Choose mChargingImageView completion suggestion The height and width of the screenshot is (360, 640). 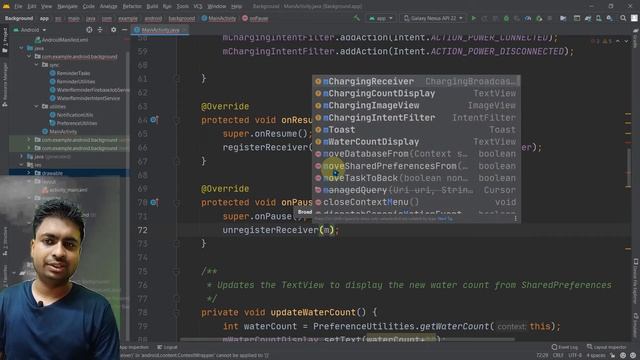click(x=416, y=105)
